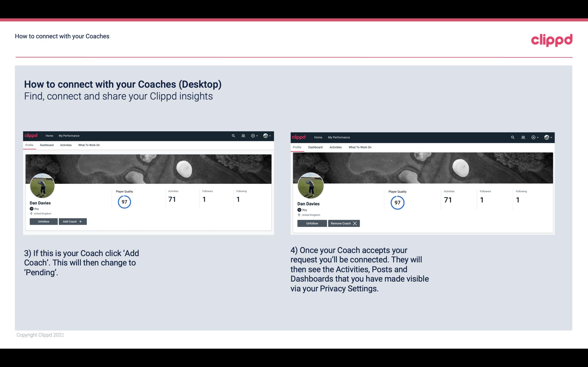The image size is (588, 367).
Task: Click 'Unfollow' button on left profile view
Action: tap(44, 221)
